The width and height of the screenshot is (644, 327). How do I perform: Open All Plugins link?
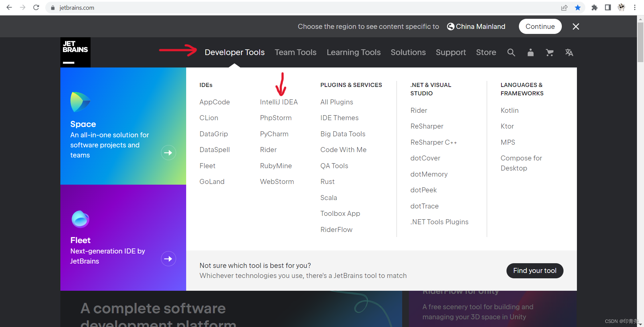(337, 102)
